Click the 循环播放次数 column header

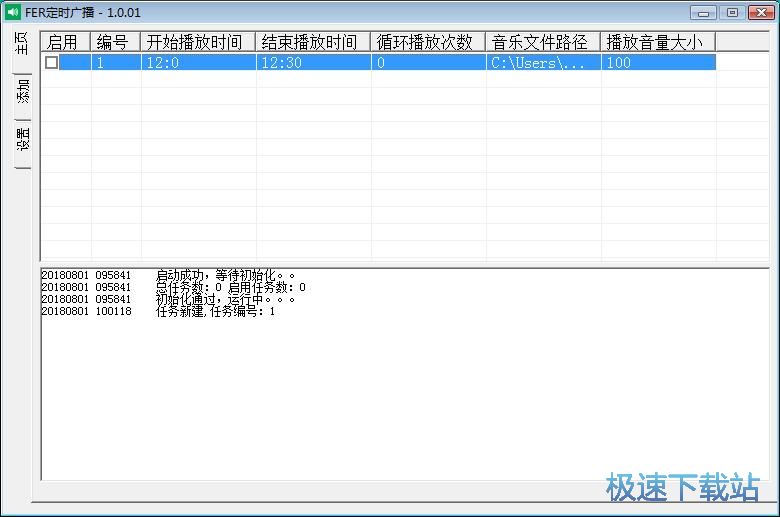tap(428, 42)
